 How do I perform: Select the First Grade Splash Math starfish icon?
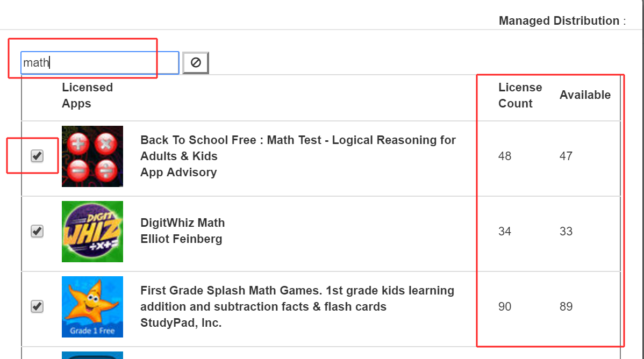tap(92, 307)
